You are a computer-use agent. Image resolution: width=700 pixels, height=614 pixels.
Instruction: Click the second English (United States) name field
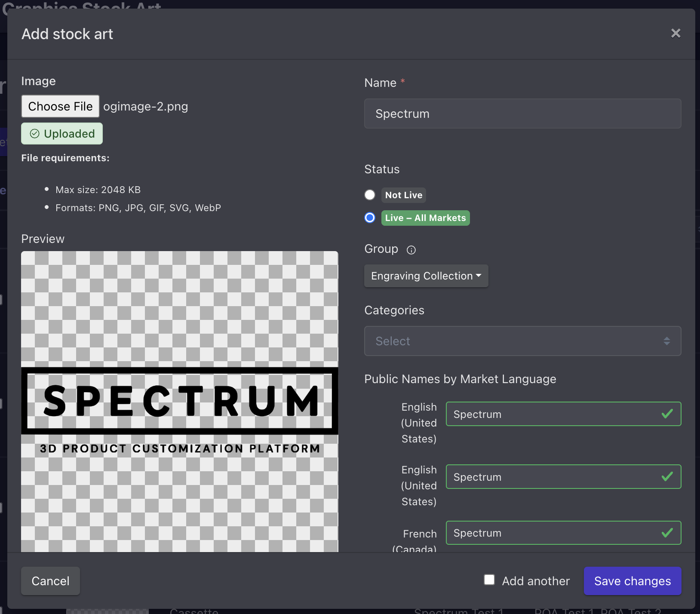pos(563,477)
